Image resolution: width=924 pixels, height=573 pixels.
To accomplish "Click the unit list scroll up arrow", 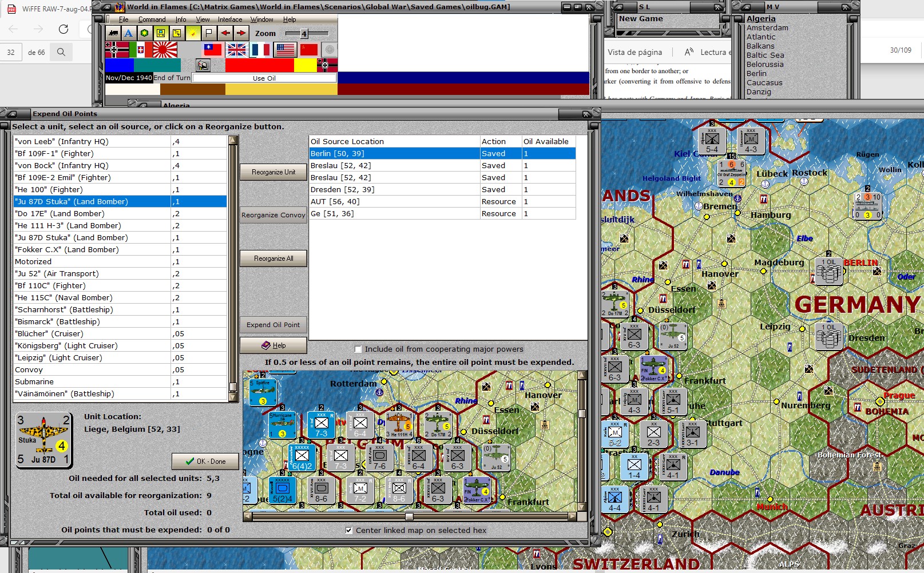I will 233,140.
